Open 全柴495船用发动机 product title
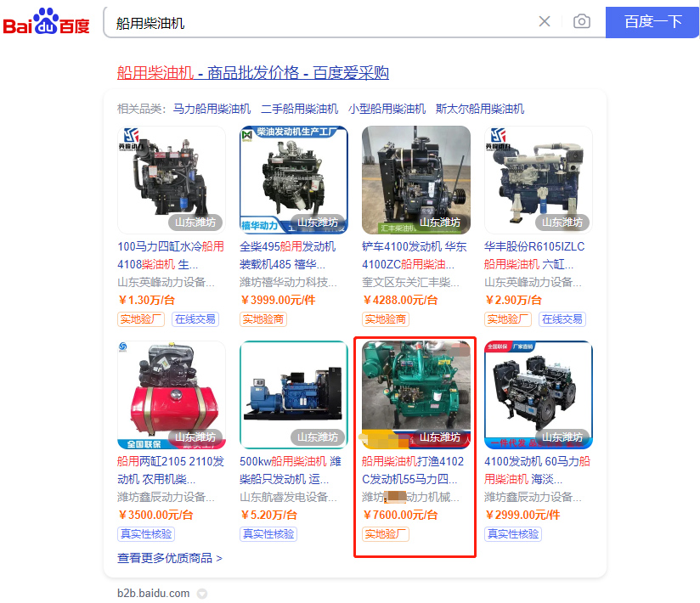 [288, 256]
